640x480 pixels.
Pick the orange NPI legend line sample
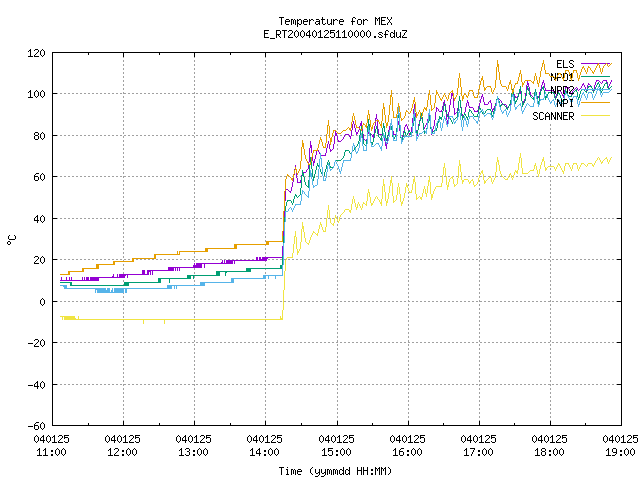tap(595, 103)
